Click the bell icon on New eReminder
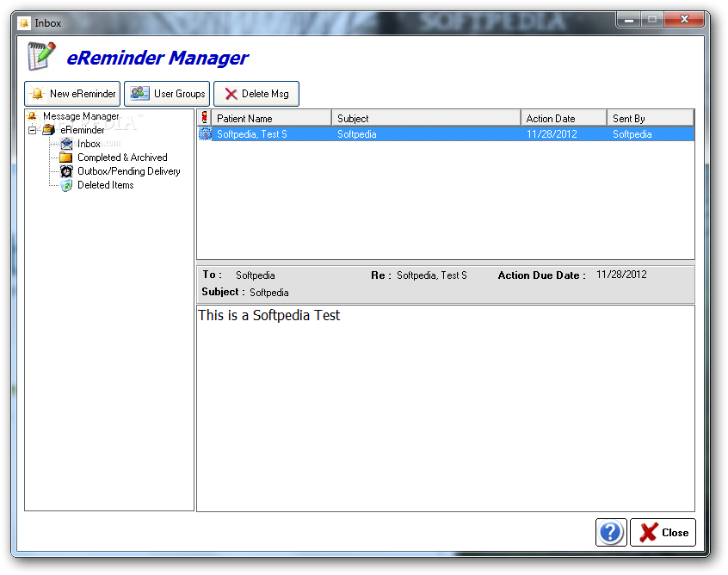This screenshot has width=728, height=575. point(37,93)
